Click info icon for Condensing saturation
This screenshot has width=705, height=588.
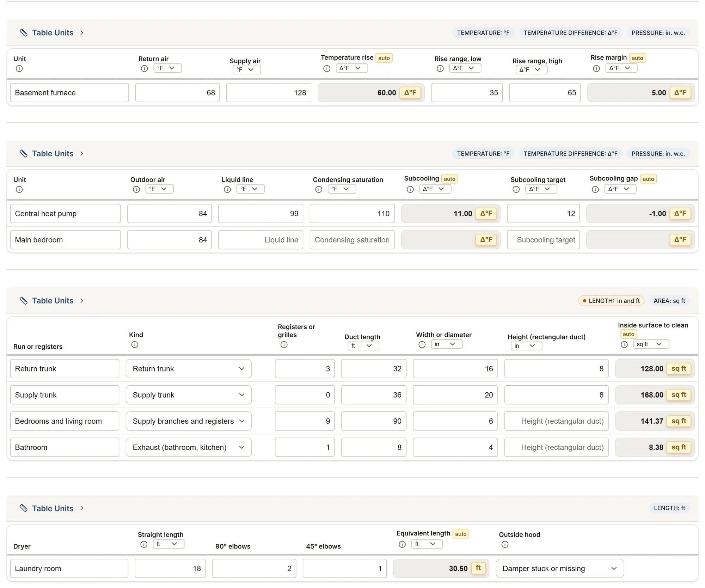coord(319,190)
